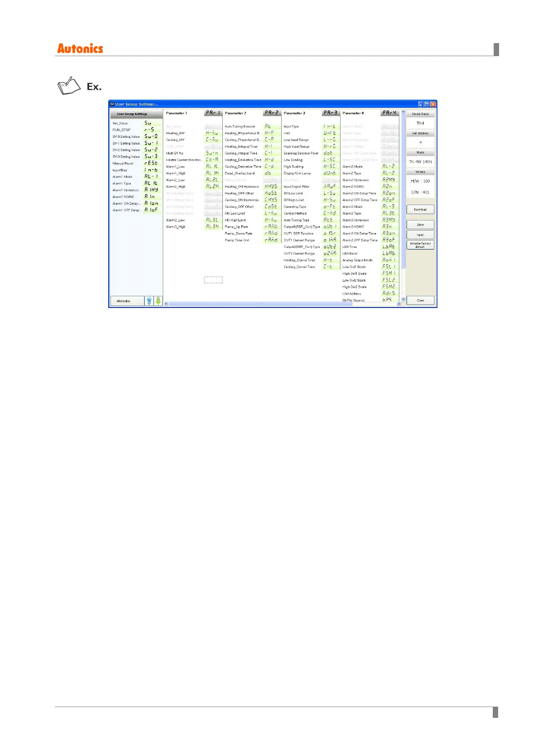The image size is (535, 756).
Task: Select Alarm2_High in Parameter 1
Action: [x=194, y=187]
